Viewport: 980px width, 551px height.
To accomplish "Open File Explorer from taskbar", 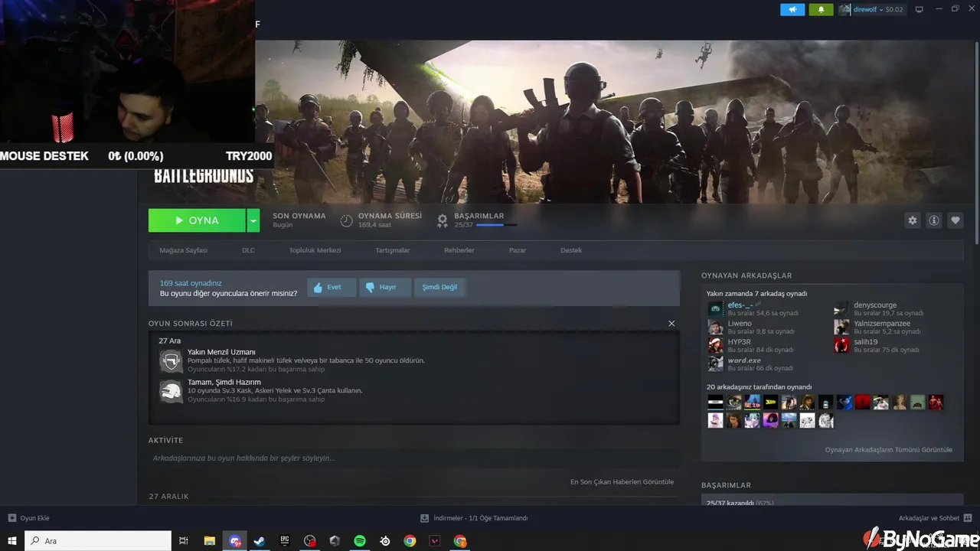I will 209,541.
